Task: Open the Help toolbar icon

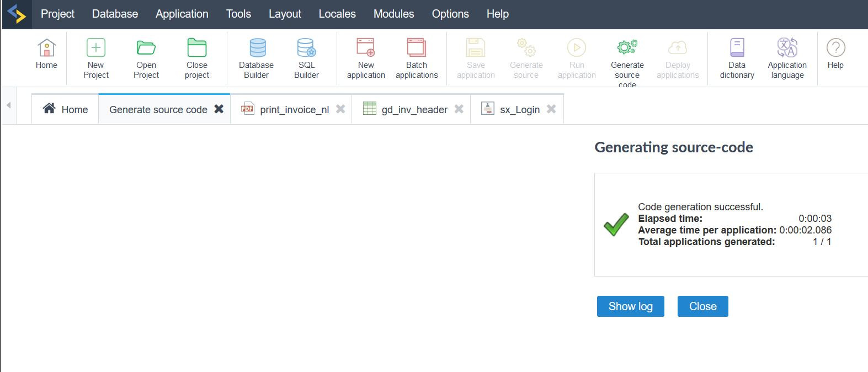Action: tap(835, 54)
